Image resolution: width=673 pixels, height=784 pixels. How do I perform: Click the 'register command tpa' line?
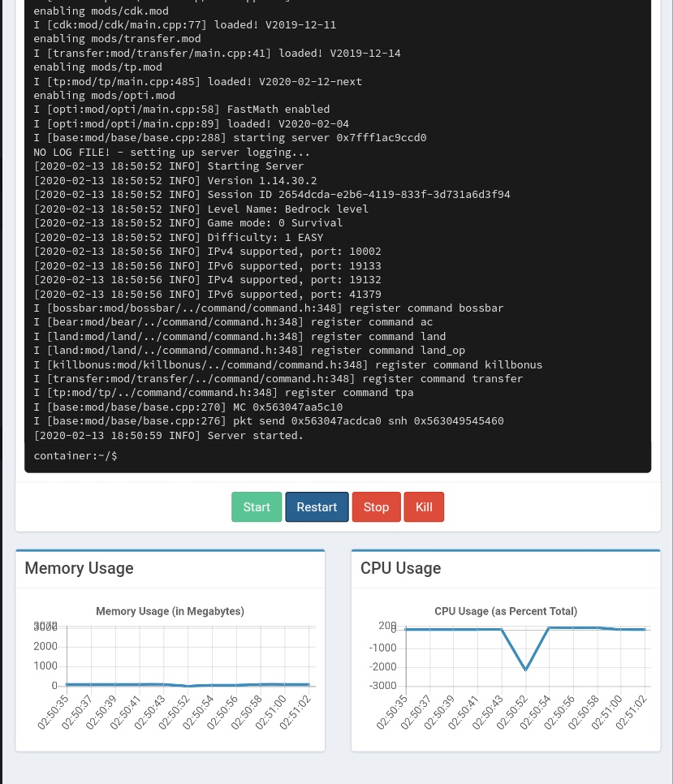click(223, 393)
